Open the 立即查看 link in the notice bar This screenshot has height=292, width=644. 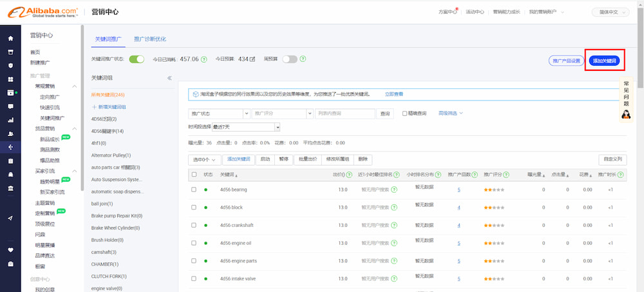[x=394, y=94]
